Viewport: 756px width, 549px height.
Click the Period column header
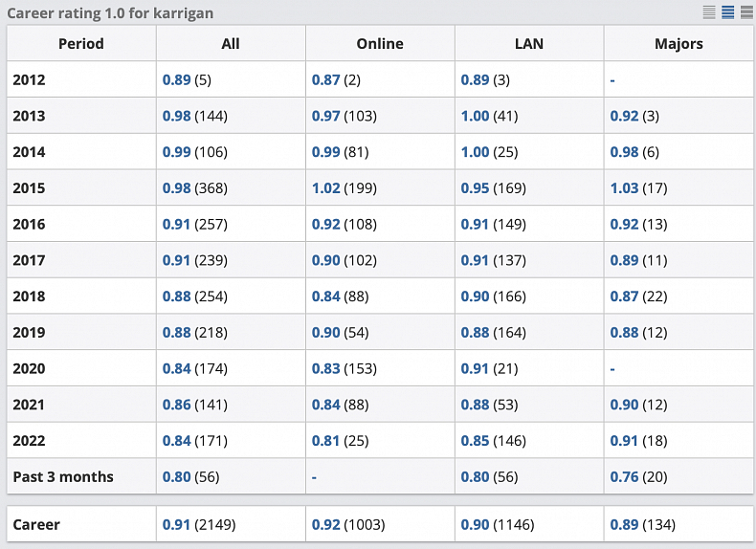pyautogui.click(x=81, y=44)
